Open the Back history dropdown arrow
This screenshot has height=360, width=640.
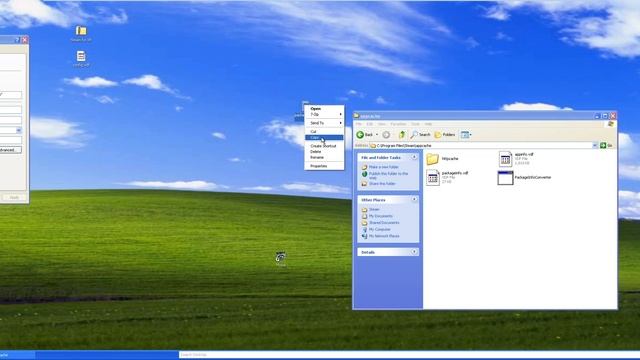(x=377, y=135)
